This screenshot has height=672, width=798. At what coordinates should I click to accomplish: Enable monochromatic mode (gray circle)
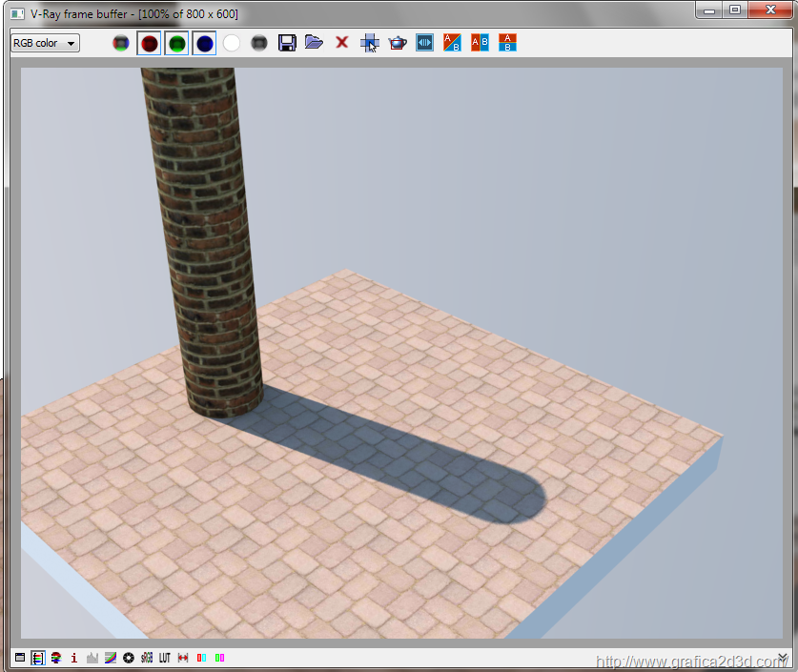coord(258,43)
